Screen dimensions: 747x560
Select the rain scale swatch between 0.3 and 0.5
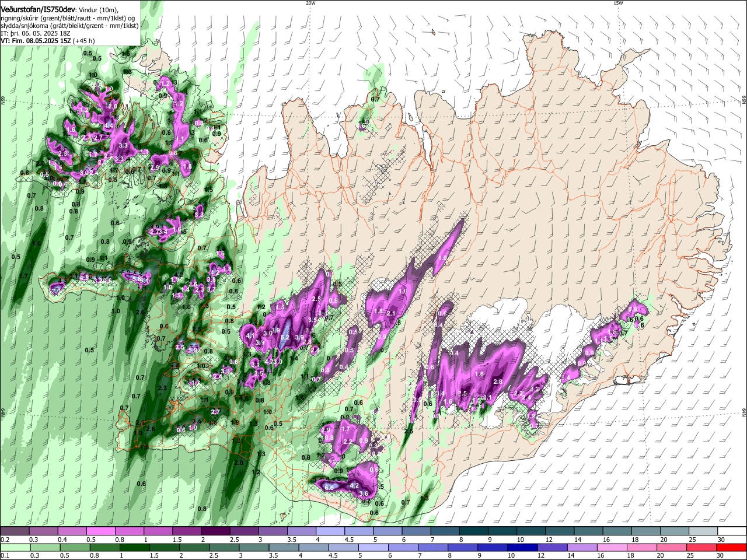coord(45,547)
